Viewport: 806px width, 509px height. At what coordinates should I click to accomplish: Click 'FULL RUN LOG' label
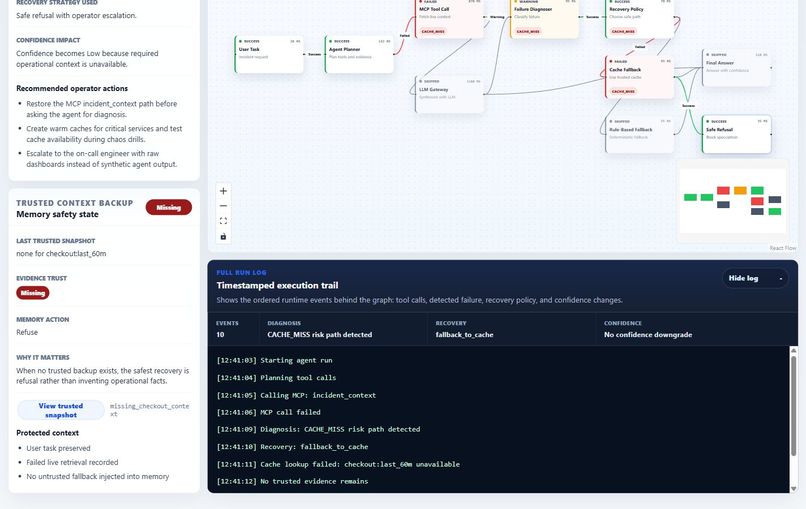[241, 272]
